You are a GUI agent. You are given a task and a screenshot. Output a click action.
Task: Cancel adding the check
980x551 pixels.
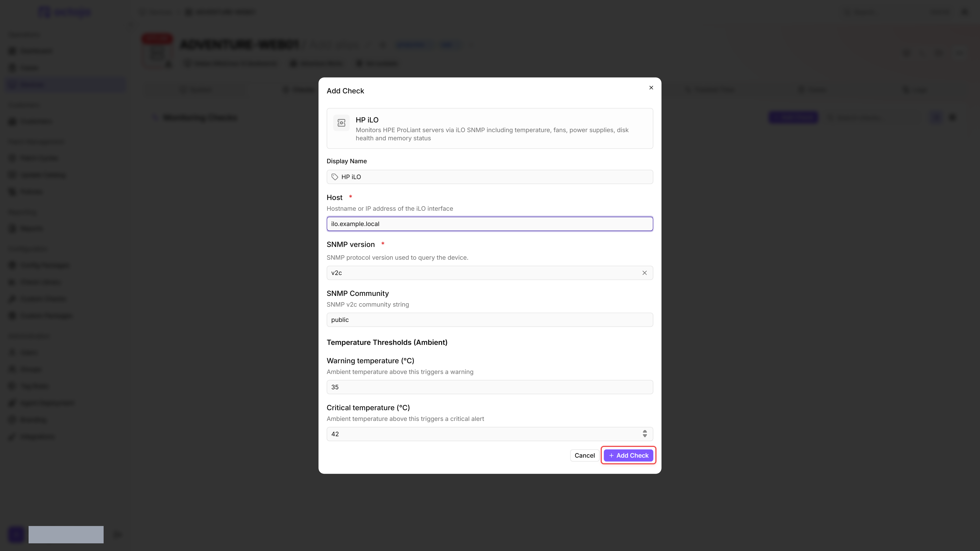(584, 456)
